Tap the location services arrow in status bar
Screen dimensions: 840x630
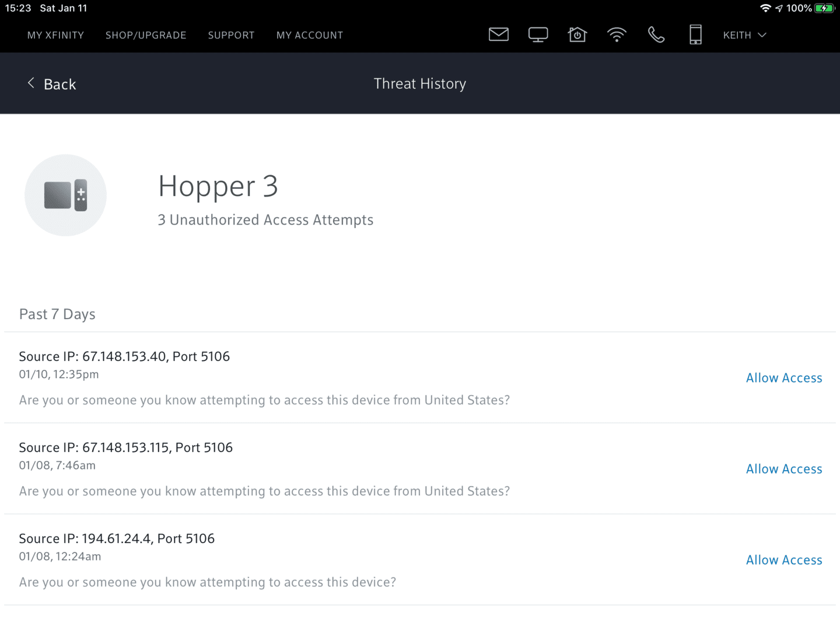click(779, 8)
